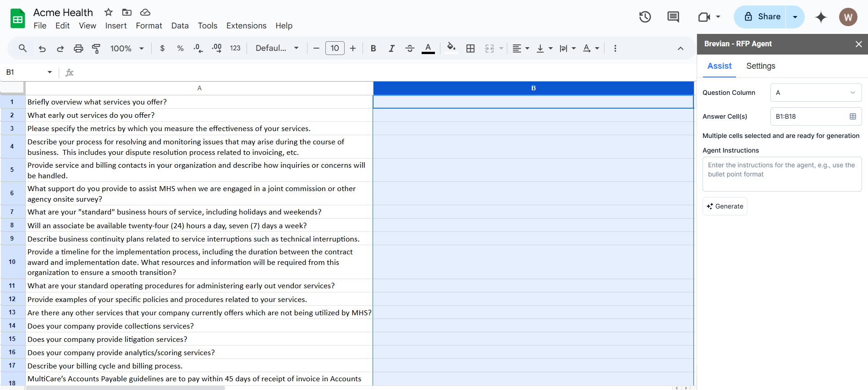This screenshot has height=390, width=868.
Task: Open the Gemini sparkle icon
Action: [x=821, y=17]
